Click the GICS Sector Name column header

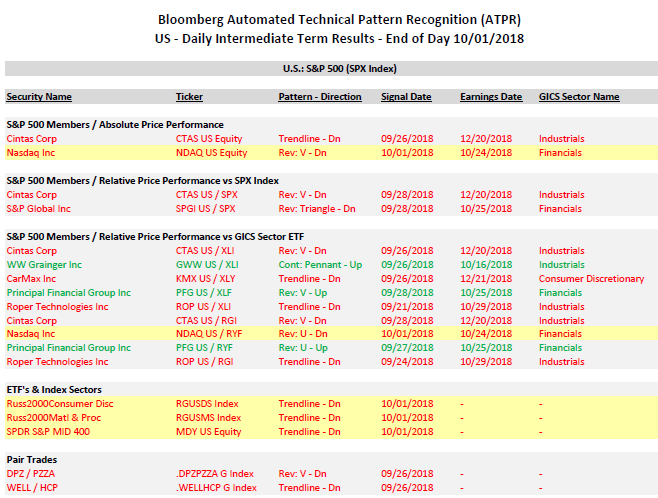pyautogui.click(x=579, y=97)
